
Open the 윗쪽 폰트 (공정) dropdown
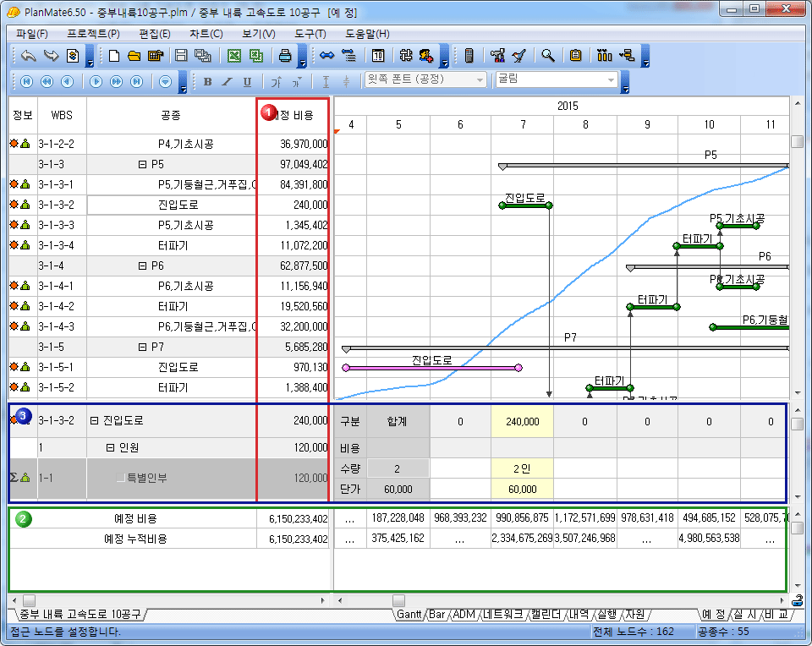[x=480, y=79]
